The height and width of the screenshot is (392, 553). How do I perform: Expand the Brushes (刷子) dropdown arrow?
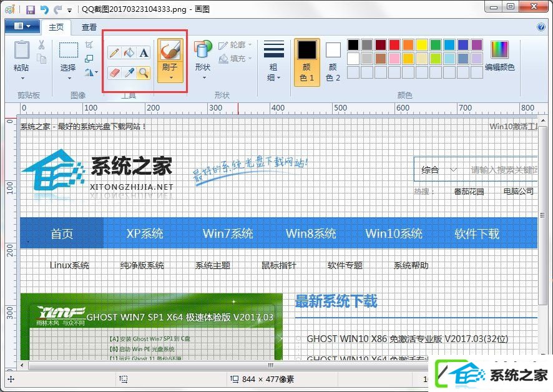click(x=170, y=78)
